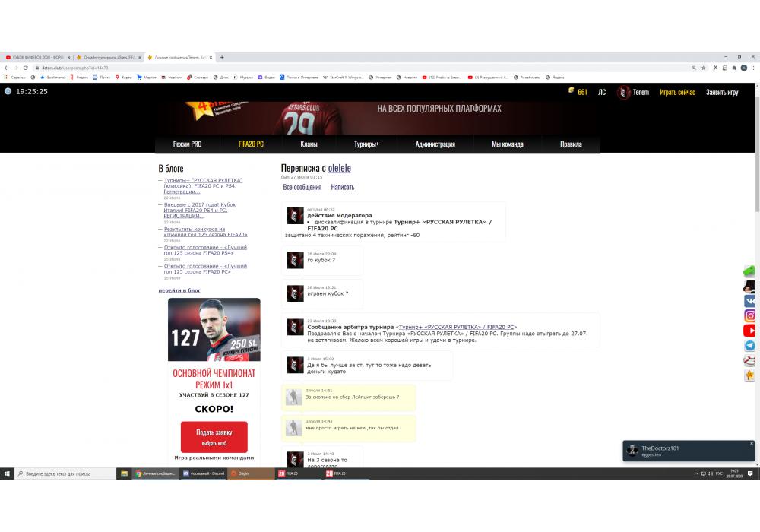
Task: Open the Chrome three-dot menu
Action: pyautogui.click(x=754, y=68)
